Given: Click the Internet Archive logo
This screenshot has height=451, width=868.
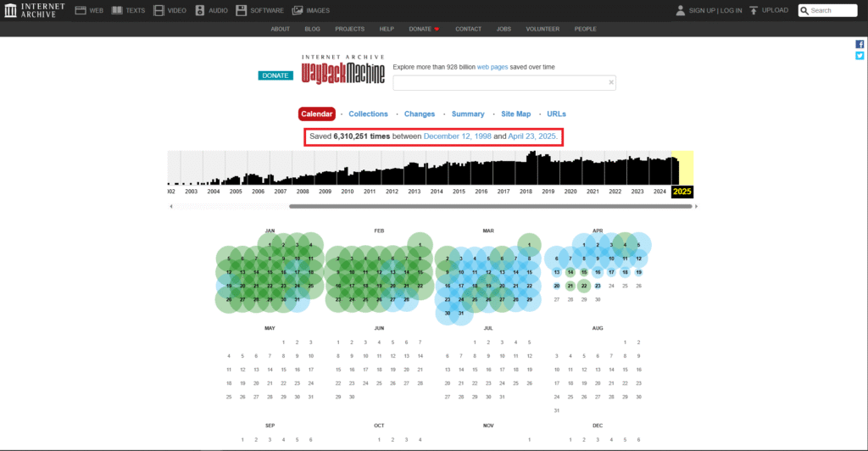Looking at the screenshot, I should point(34,10).
